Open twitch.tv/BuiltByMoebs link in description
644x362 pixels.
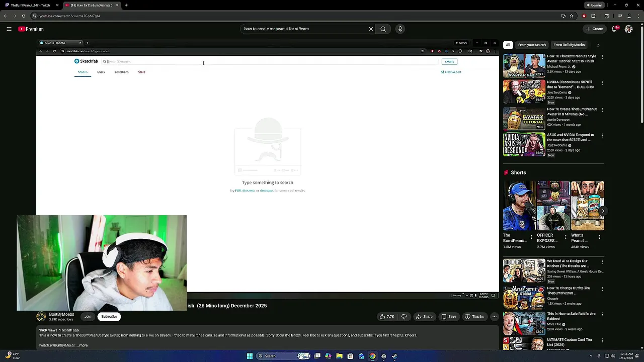57,345
